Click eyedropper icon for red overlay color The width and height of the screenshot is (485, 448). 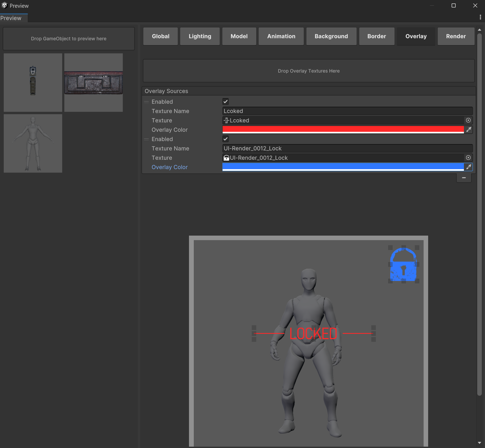pyautogui.click(x=468, y=130)
